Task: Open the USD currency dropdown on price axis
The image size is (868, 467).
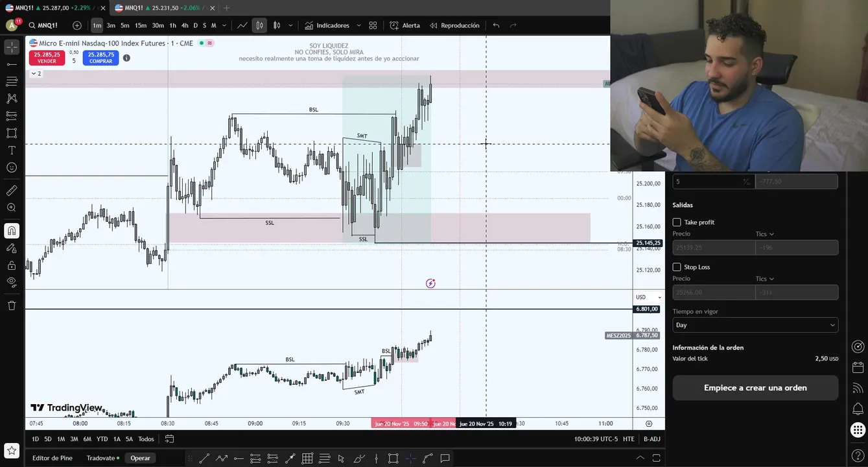Action: tap(648, 297)
